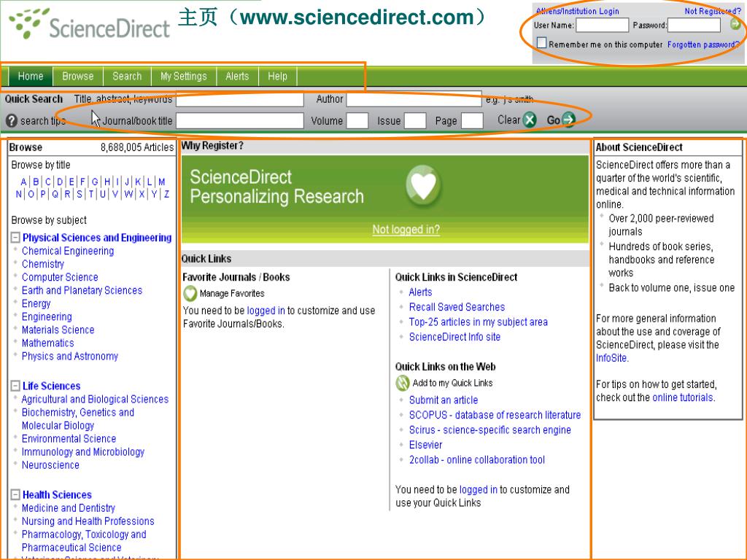Click the Go arrow icon

pyautogui.click(x=568, y=120)
